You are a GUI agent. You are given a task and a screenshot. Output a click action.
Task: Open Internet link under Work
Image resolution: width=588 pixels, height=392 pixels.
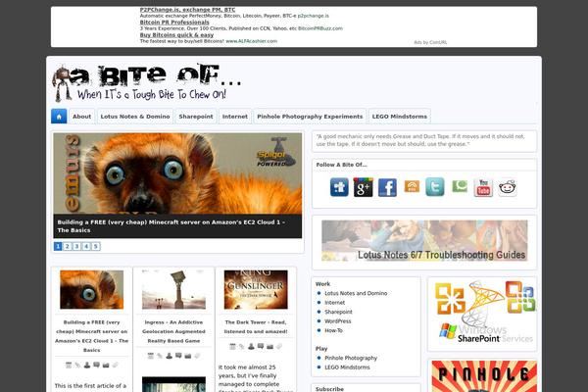pyautogui.click(x=335, y=303)
